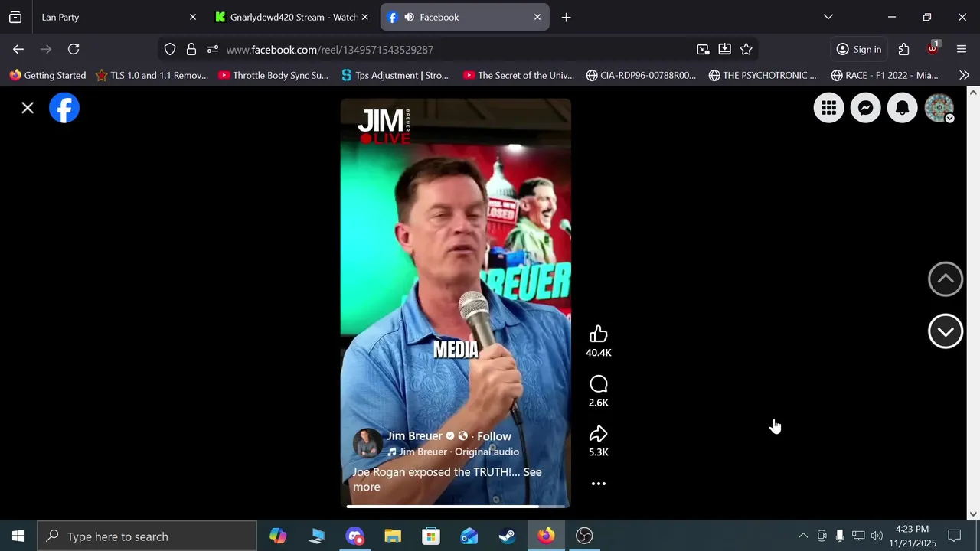Open Steam from taskbar

click(x=508, y=536)
